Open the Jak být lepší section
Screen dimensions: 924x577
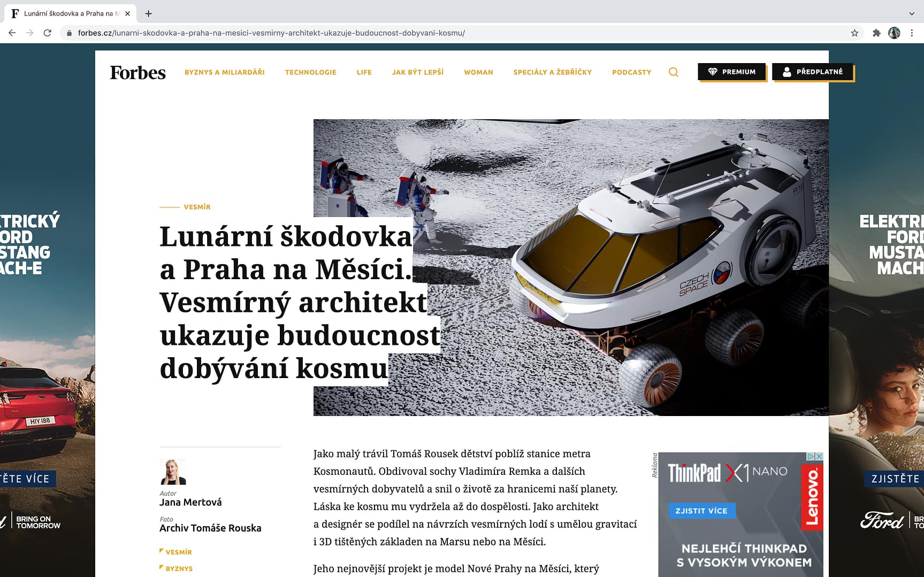(417, 72)
